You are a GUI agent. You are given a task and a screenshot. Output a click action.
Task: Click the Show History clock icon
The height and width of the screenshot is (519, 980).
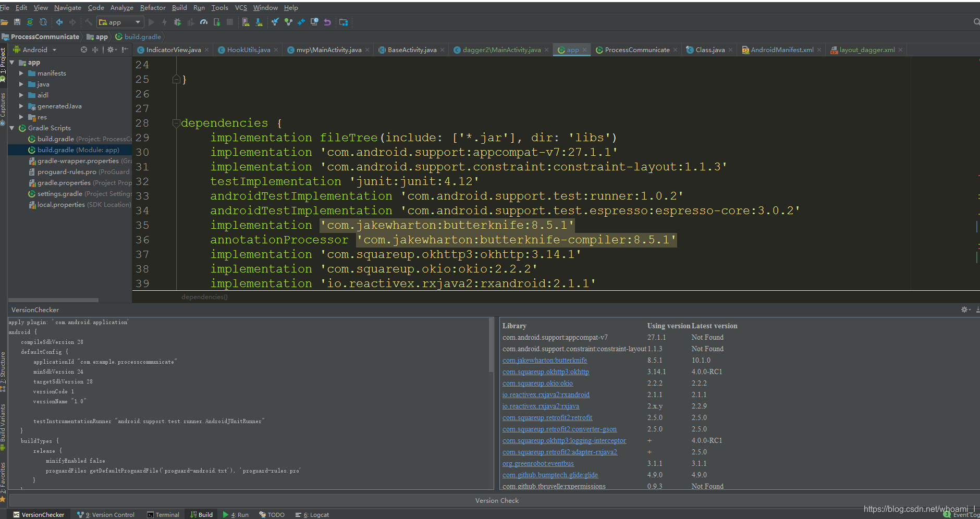pyautogui.click(x=314, y=22)
